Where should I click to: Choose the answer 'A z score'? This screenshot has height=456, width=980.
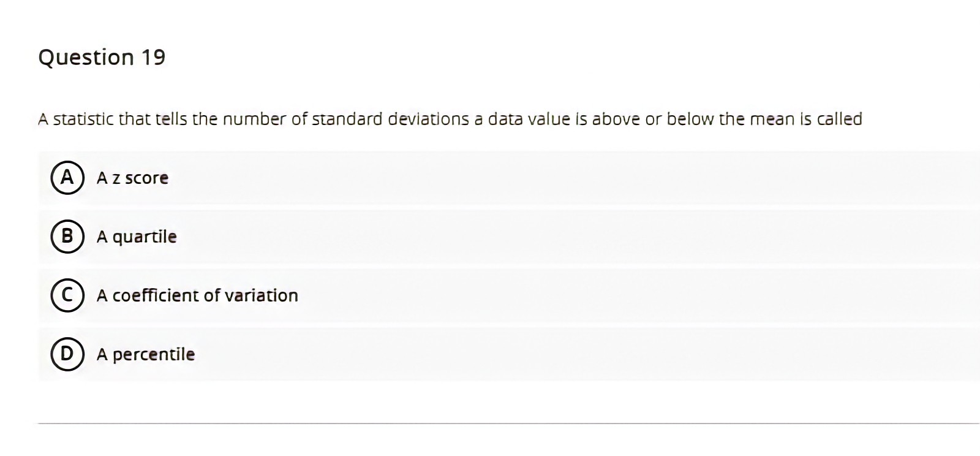[133, 178]
